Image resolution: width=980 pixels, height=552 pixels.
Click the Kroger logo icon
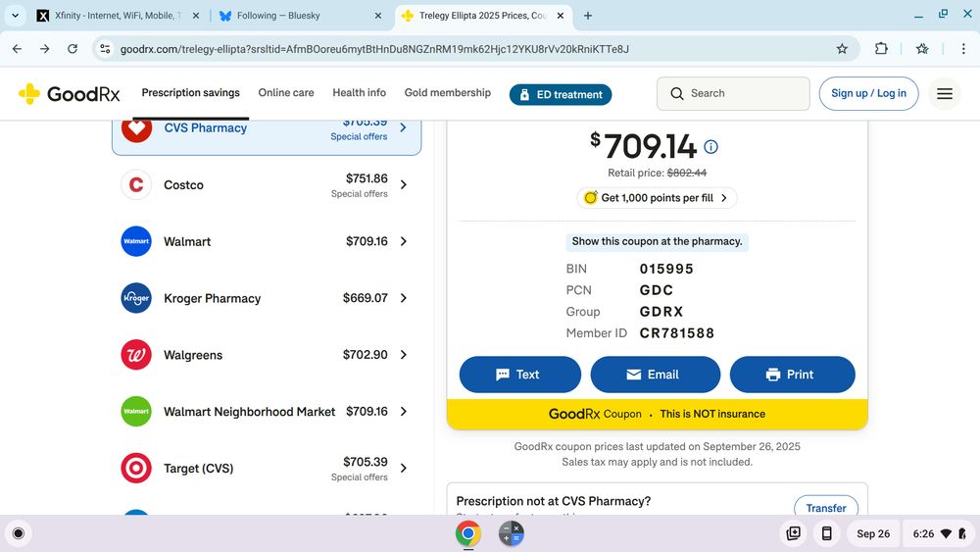(136, 298)
